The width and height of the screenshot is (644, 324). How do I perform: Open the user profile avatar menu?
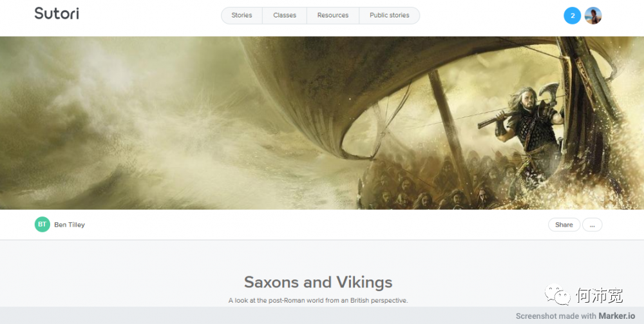click(593, 15)
